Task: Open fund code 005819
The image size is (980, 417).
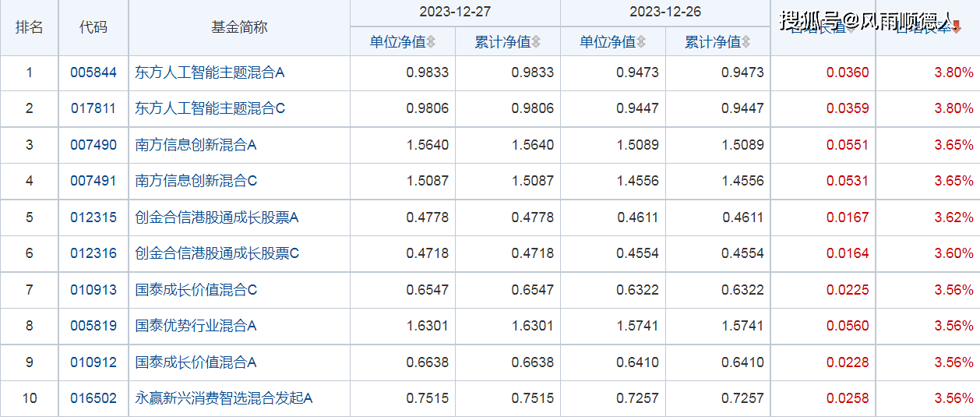Action: (x=93, y=326)
